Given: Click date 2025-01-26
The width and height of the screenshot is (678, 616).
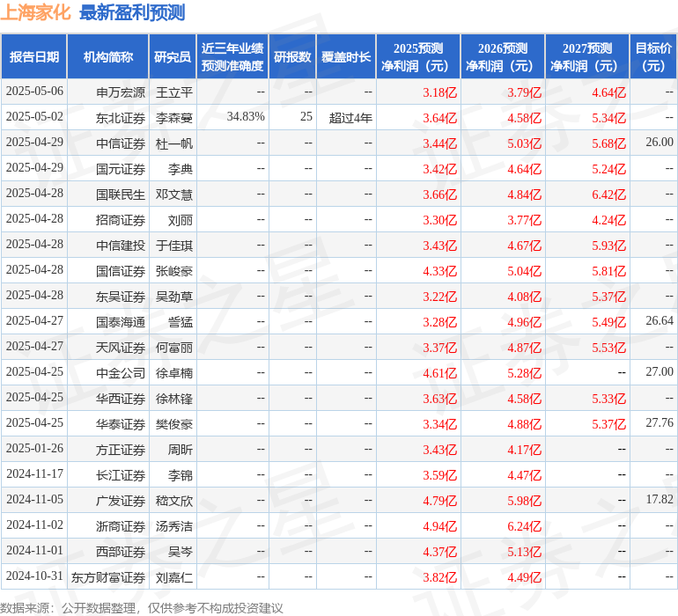Looking at the screenshot, I should click(34, 448).
